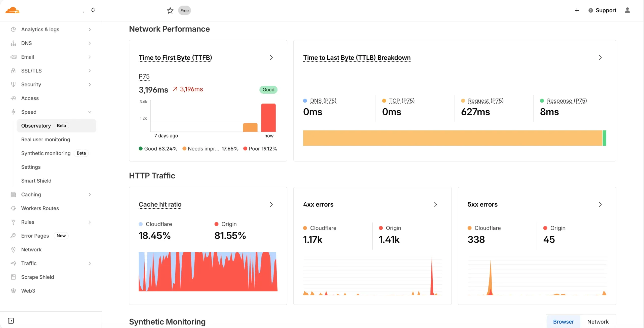This screenshot has width=644, height=328.
Task: Click Time to Last Byte Breakdown title
Action: (x=357, y=58)
